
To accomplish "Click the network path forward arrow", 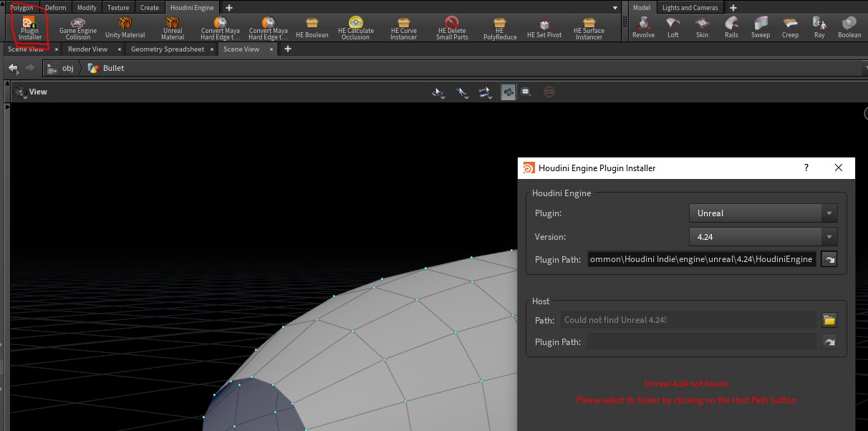I will coord(29,68).
